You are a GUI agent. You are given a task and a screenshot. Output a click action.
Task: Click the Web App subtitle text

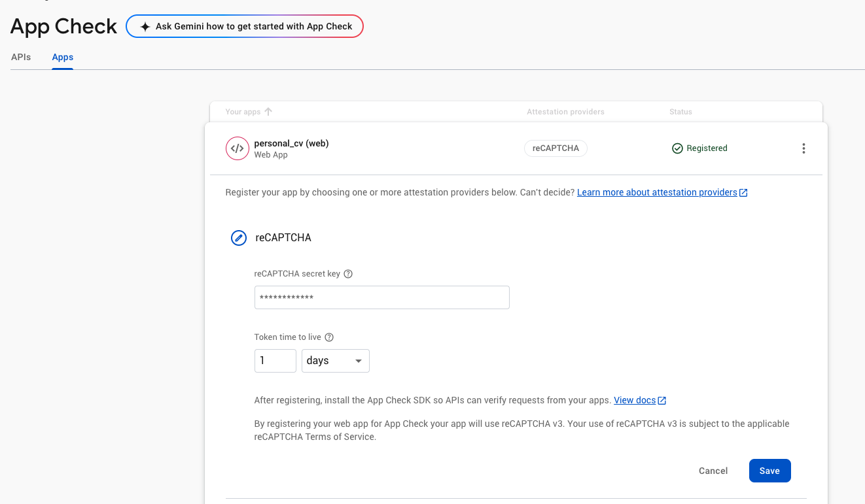271,156
